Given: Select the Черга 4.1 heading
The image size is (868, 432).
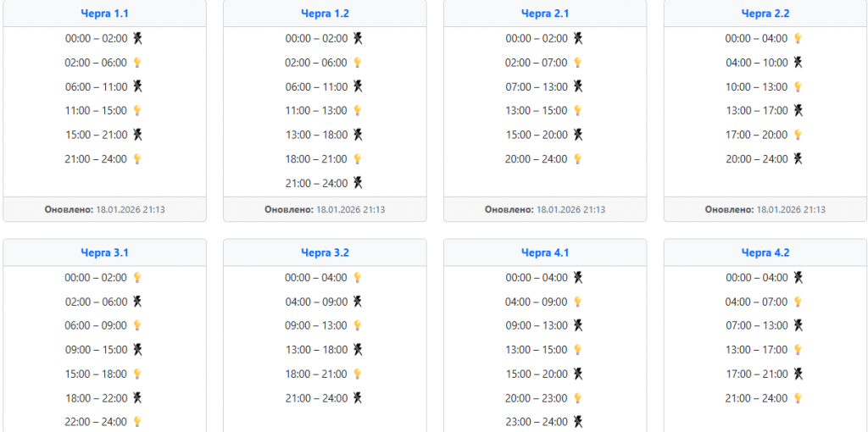Looking at the screenshot, I should (545, 252).
